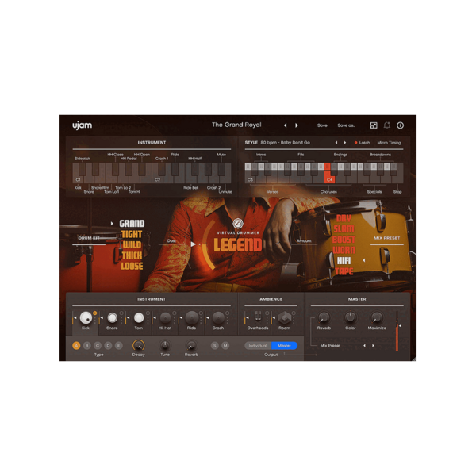Step to previous Mix Preset arrow
Screen dimensions: 476x476
(364, 346)
